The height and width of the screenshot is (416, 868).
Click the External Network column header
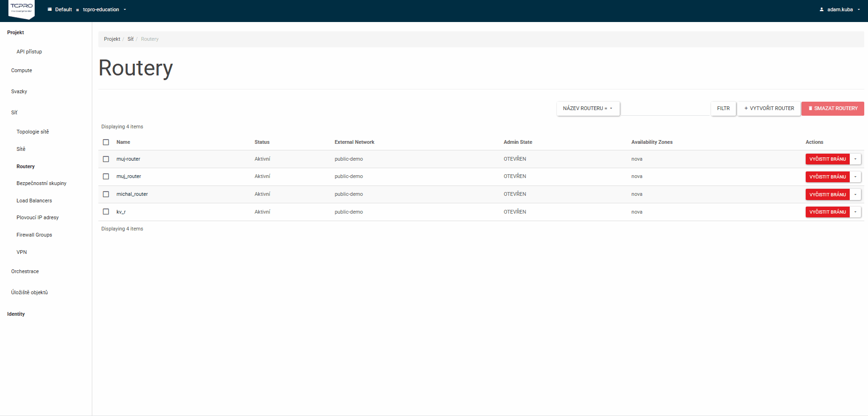(x=355, y=142)
